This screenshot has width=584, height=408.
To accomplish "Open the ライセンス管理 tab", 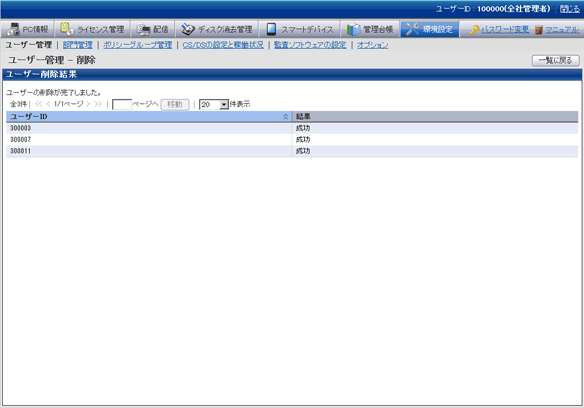I will (93, 29).
